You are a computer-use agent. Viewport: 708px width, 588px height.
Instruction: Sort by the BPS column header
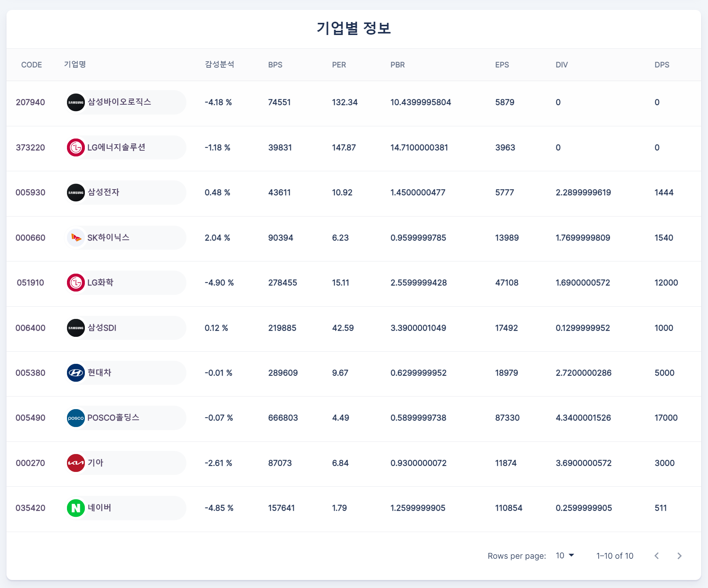coord(275,65)
